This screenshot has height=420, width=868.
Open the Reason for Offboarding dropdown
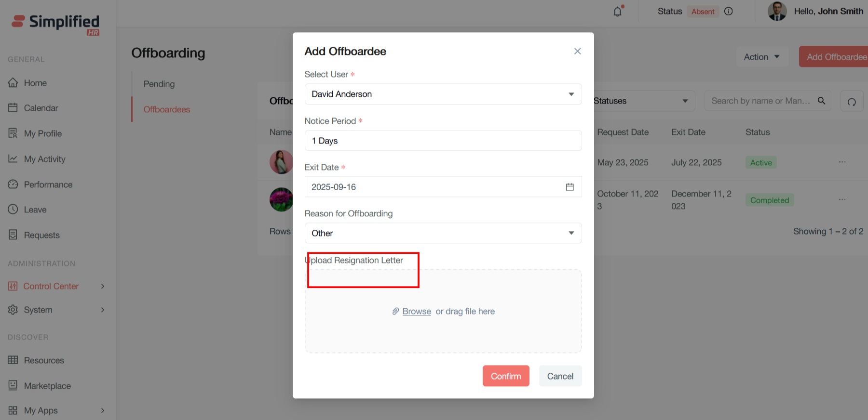[x=571, y=233]
